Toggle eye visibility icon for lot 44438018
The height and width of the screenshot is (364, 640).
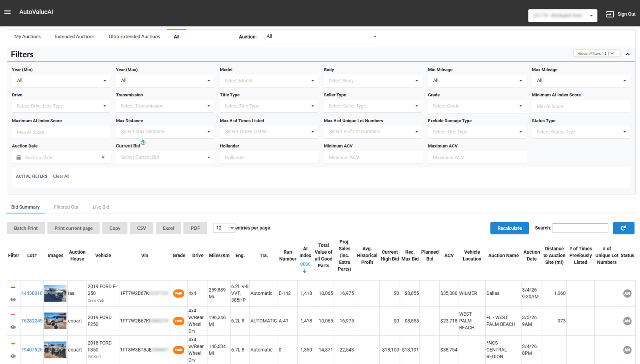[x=13, y=300]
